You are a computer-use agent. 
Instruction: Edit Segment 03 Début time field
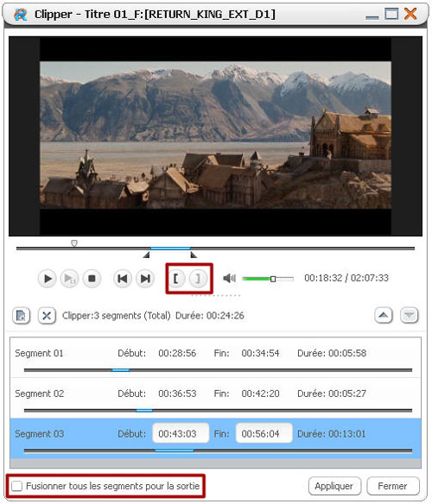[181, 433]
